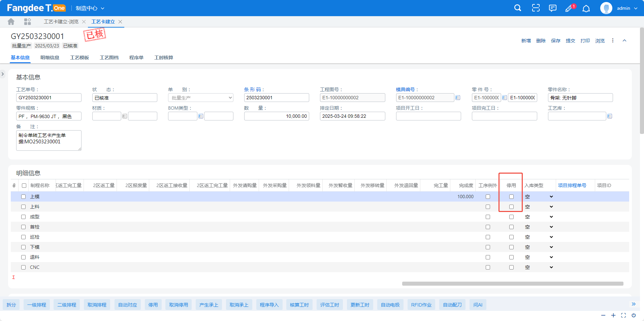Toggle 停用 checkbox in 上模 row

point(511,197)
